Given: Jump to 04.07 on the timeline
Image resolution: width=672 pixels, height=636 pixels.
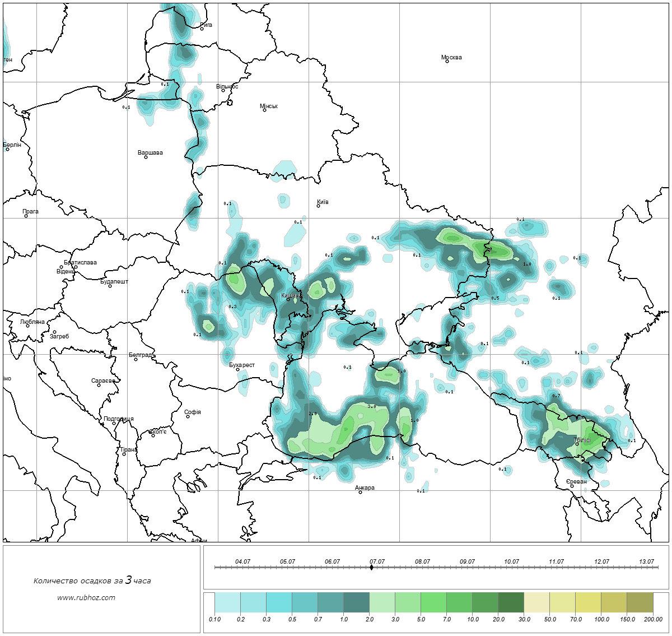Looking at the screenshot, I should [242, 562].
